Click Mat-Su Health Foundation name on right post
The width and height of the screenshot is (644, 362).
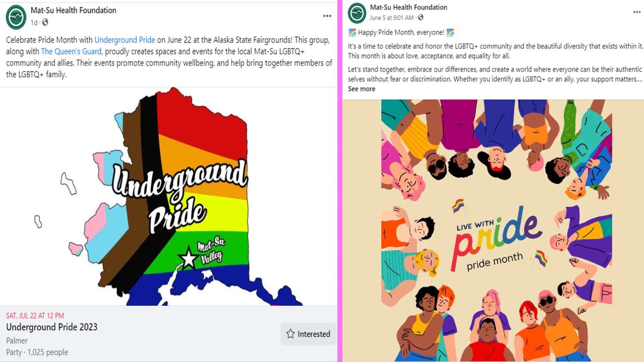(x=409, y=7)
